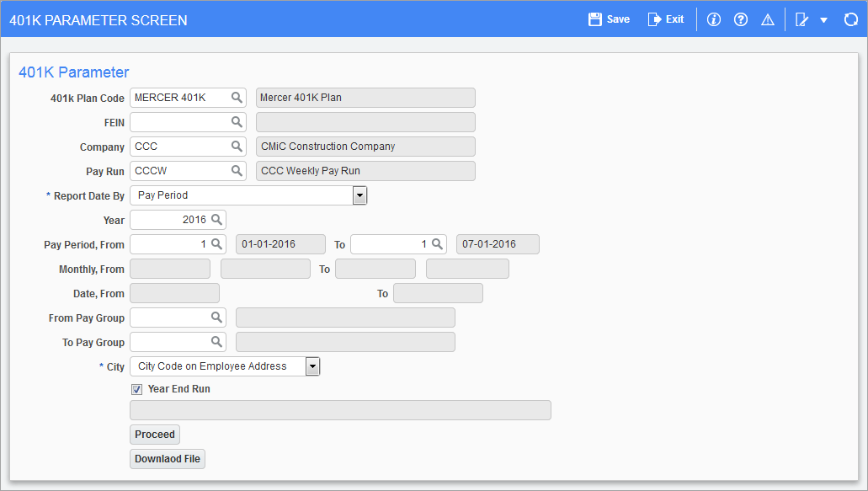Expand the City dropdown
The width and height of the screenshot is (868, 491).
(x=313, y=366)
